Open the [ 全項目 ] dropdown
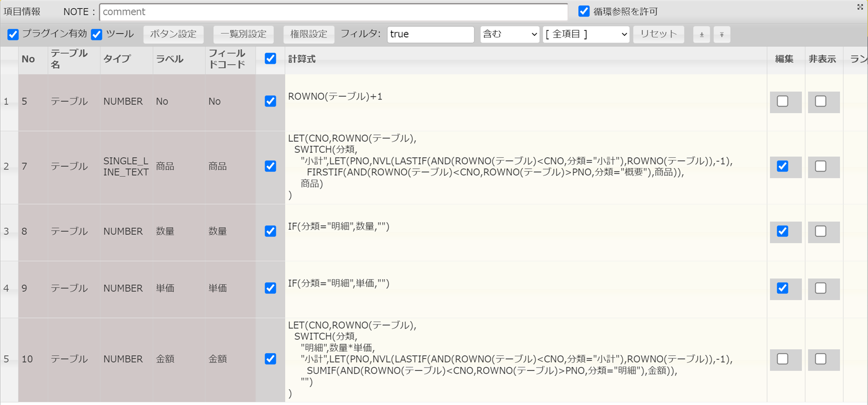The height and width of the screenshot is (405, 868). pyautogui.click(x=586, y=34)
